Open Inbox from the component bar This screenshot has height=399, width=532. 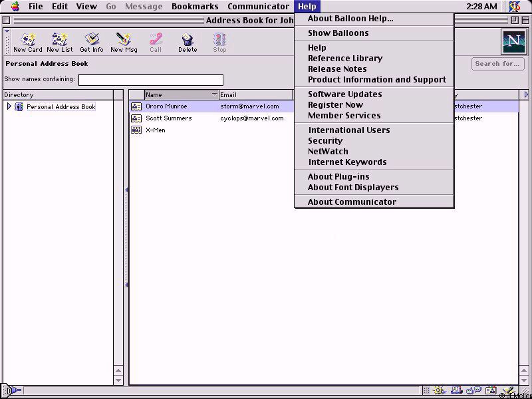[456, 390]
